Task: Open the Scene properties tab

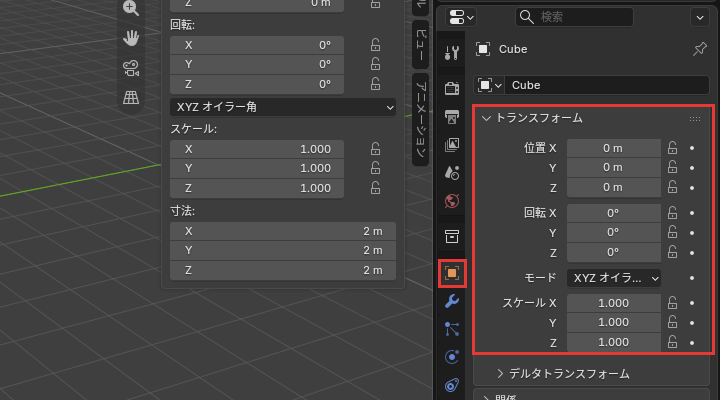Action: [x=452, y=173]
